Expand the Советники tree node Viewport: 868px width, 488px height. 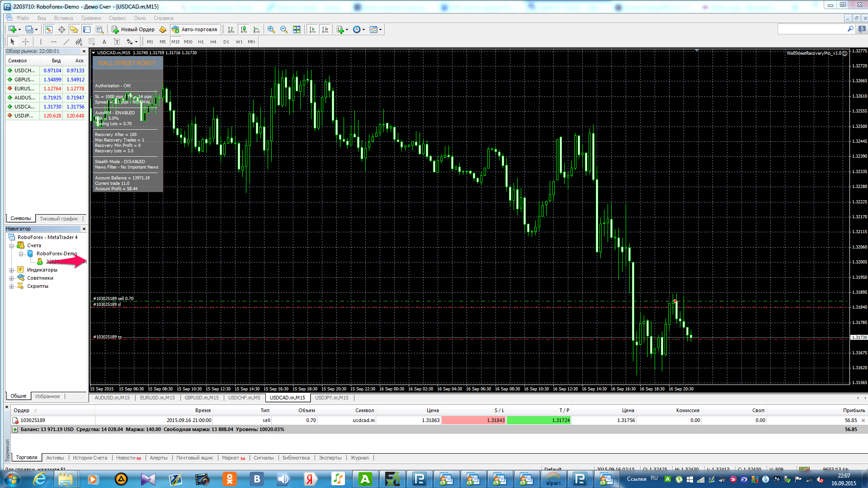point(12,278)
